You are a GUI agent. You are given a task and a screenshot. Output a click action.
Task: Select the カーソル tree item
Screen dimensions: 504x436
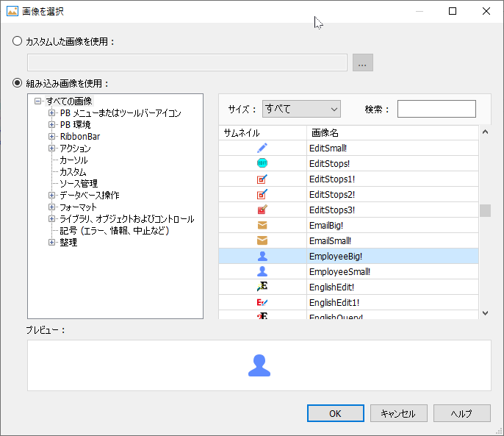(x=73, y=160)
